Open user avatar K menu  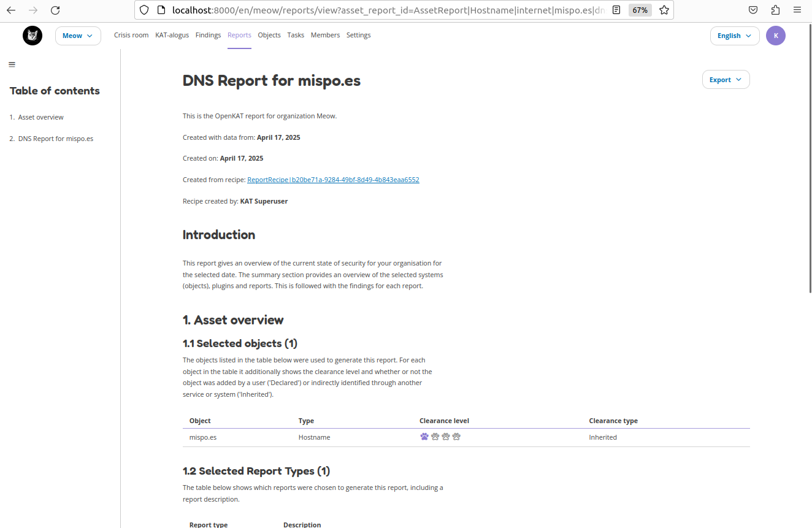pyautogui.click(x=776, y=36)
